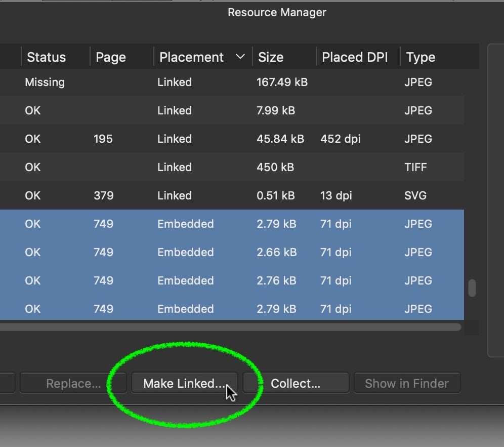Click the Replace... button
Viewport: 504px width, 447px height.
(x=73, y=383)
